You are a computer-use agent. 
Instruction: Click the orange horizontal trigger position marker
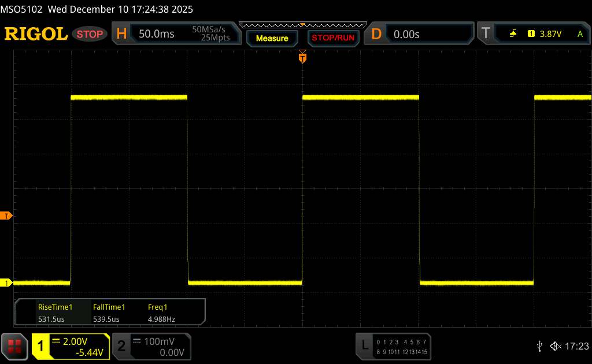[x=302, y=57]
